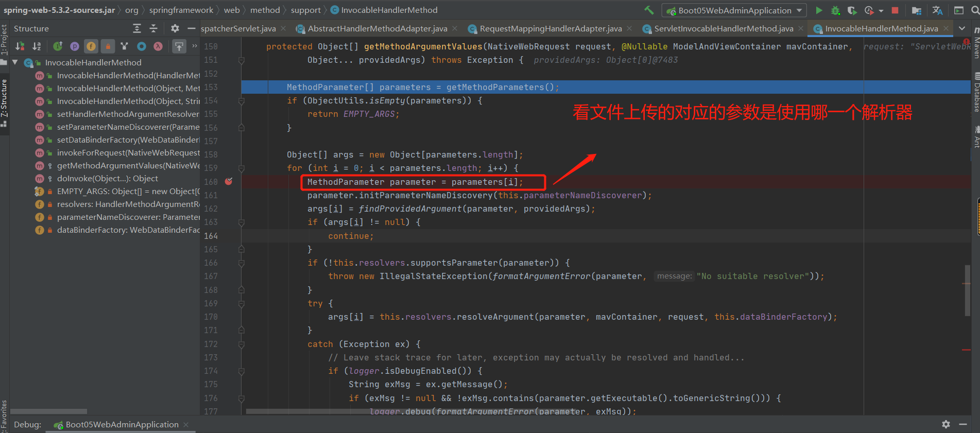Select getMethodArgumentValues in Structure tree
980x433 pixels.
[128, 166]
